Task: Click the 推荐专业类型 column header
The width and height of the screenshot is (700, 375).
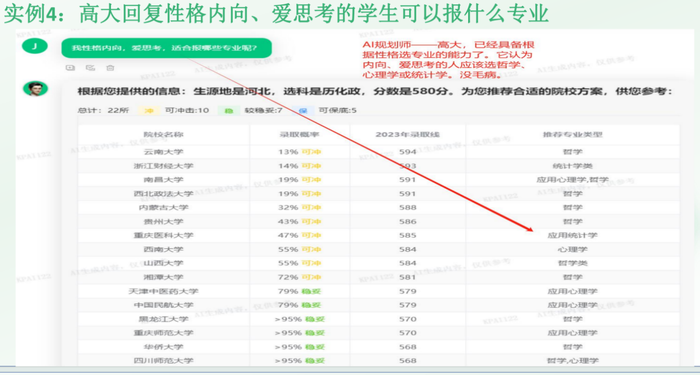Action: pos(573,134)
